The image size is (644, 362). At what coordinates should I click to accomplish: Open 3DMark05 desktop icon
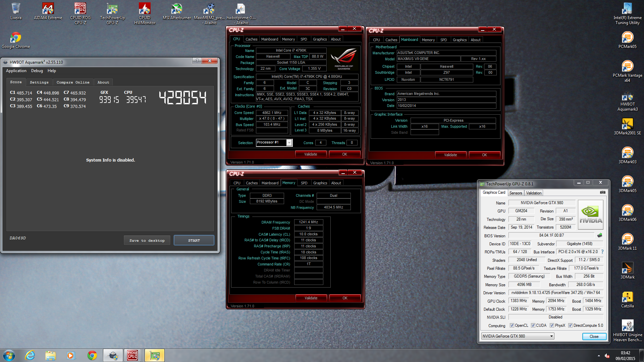pos(627,184)
